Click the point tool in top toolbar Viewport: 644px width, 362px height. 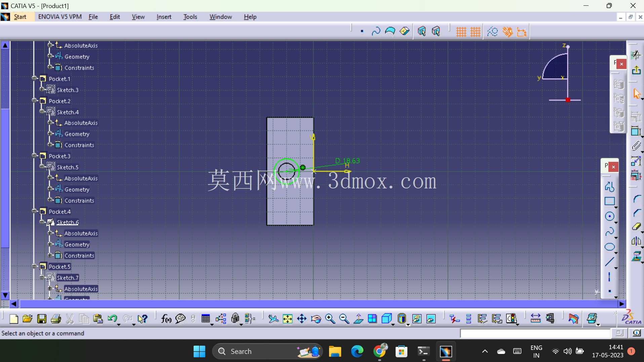pyautogui.click(x=362, y=32)
